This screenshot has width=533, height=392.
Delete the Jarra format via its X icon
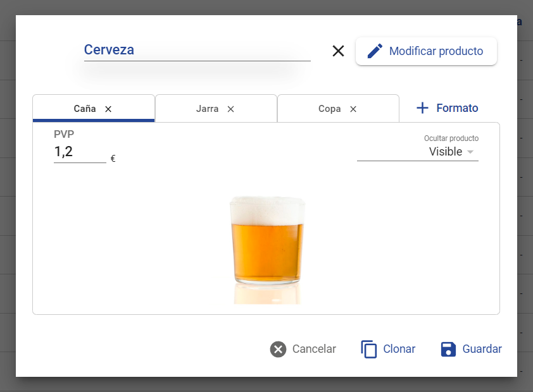pos(231,109)
